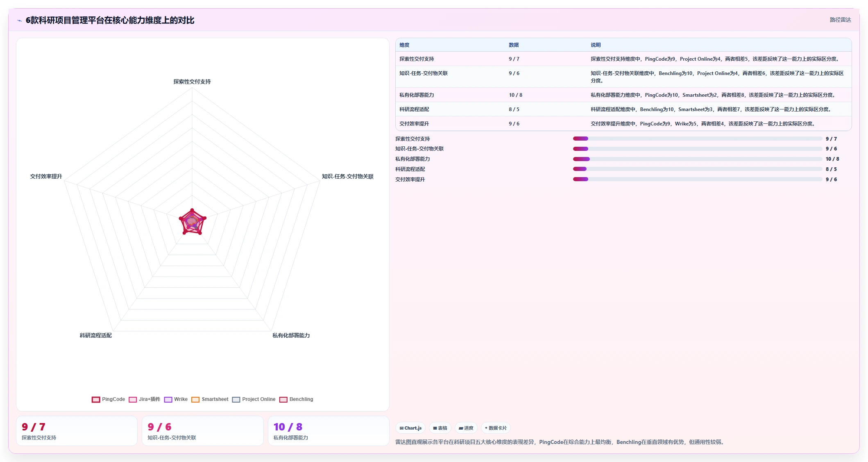The height and width of the screenshot is (462, 868).
Task: Click the radar axis label 私有化部署能力
Action: 291,335
